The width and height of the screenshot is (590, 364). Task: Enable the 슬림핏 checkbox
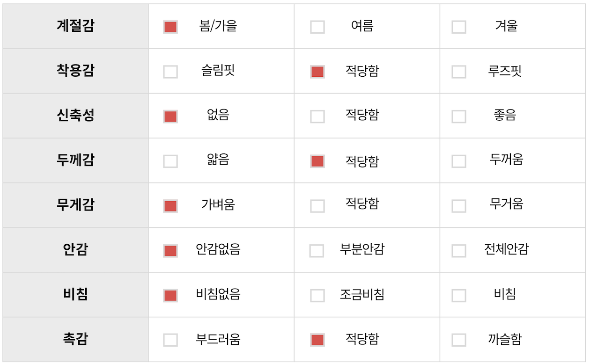(170, 72)
